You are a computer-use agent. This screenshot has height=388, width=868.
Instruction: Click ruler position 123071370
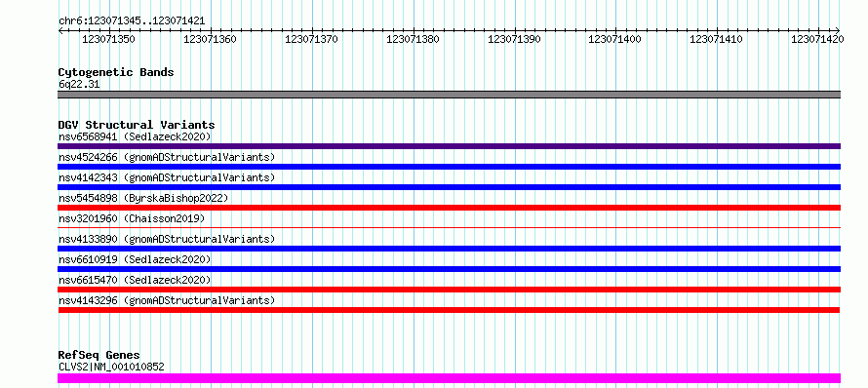311,39
